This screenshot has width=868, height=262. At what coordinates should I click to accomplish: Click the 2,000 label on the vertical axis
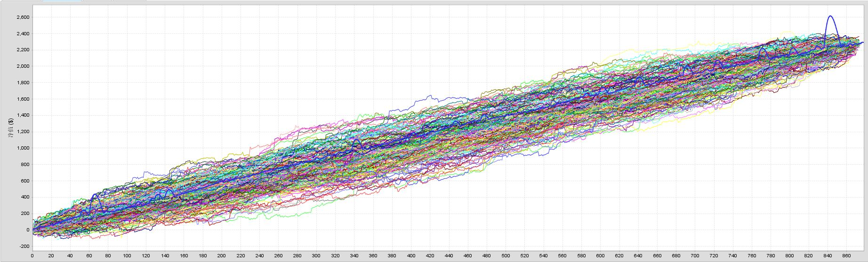click(x=23, y=66)
